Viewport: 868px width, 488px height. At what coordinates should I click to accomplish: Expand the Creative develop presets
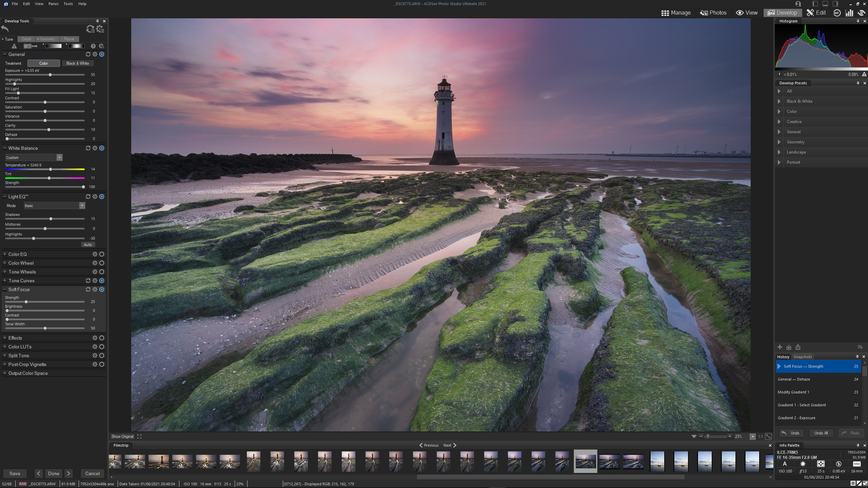point(779,122)
